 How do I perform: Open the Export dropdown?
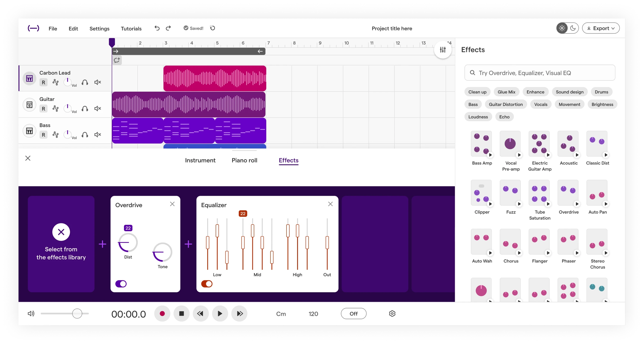point(601,28)
